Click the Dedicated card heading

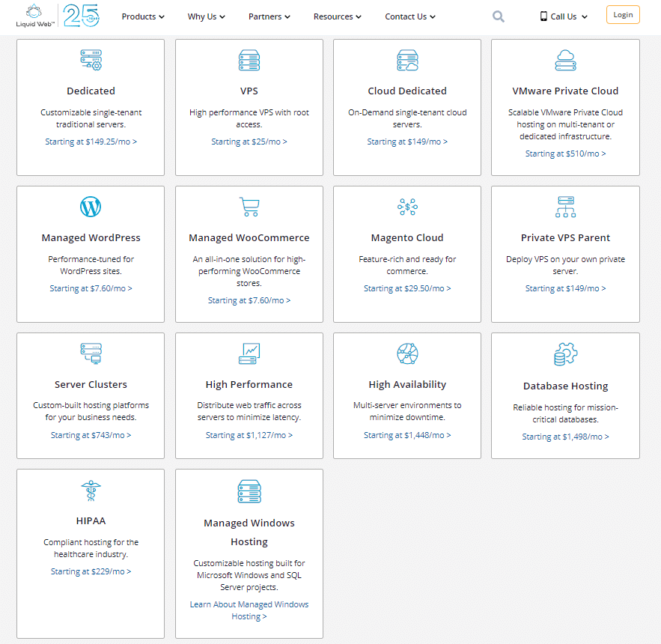[91, 91]
